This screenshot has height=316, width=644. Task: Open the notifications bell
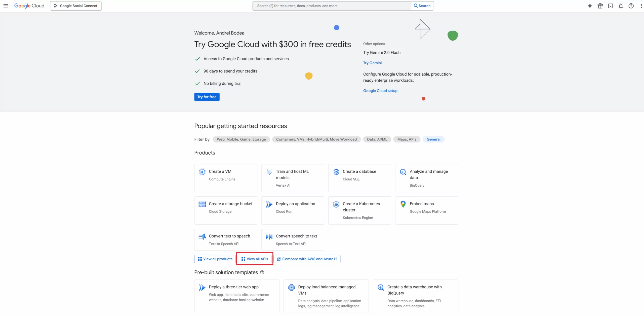[x=621, y=6]
